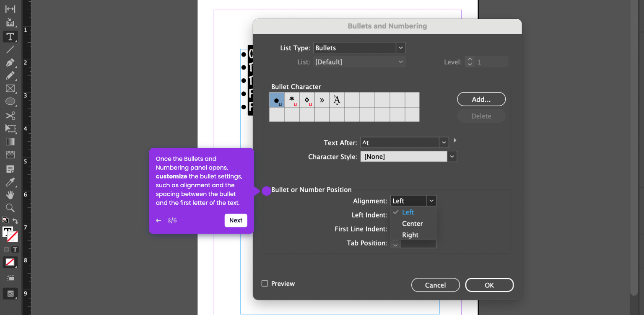Pick the asterisk bullet character
This screenshot has width=644, height=315.
click(292, 100)
